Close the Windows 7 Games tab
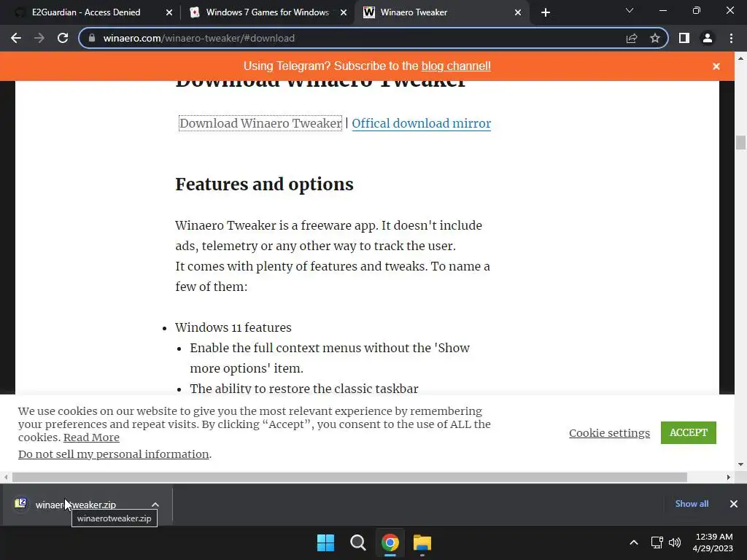The width and height of the screenshot is (747, 560). (x=344, y=12)
